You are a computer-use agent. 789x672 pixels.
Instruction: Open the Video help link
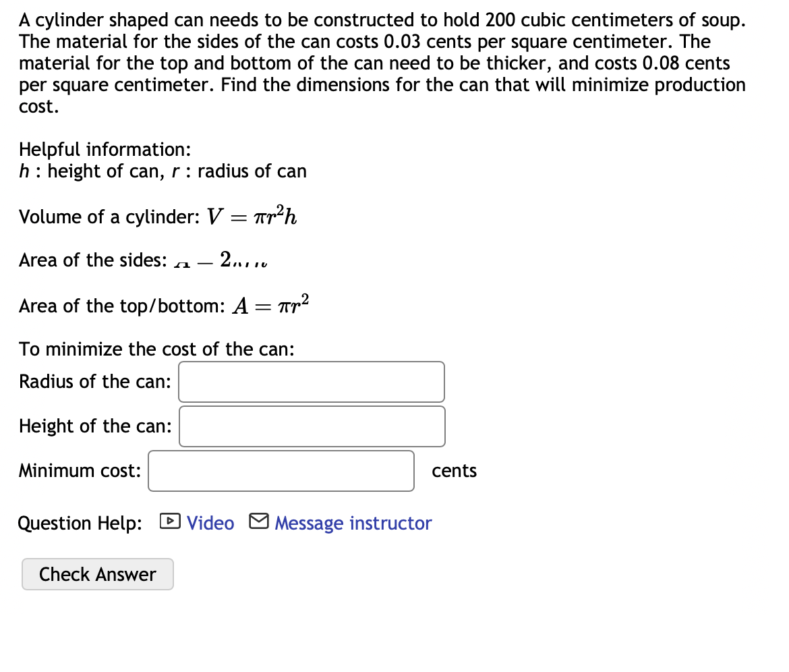(210, 523)
